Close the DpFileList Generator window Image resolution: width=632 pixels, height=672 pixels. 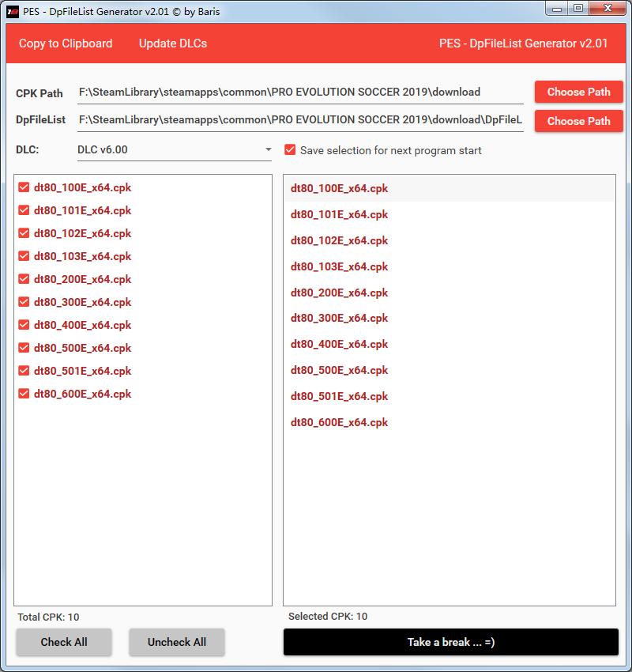608,9
